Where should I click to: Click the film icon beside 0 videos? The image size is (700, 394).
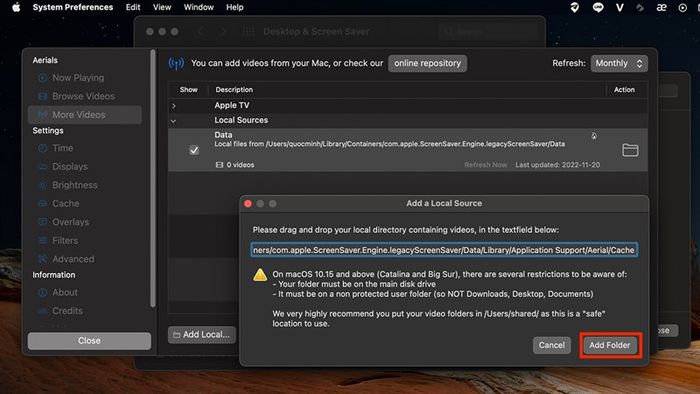[x=219, y=165]
